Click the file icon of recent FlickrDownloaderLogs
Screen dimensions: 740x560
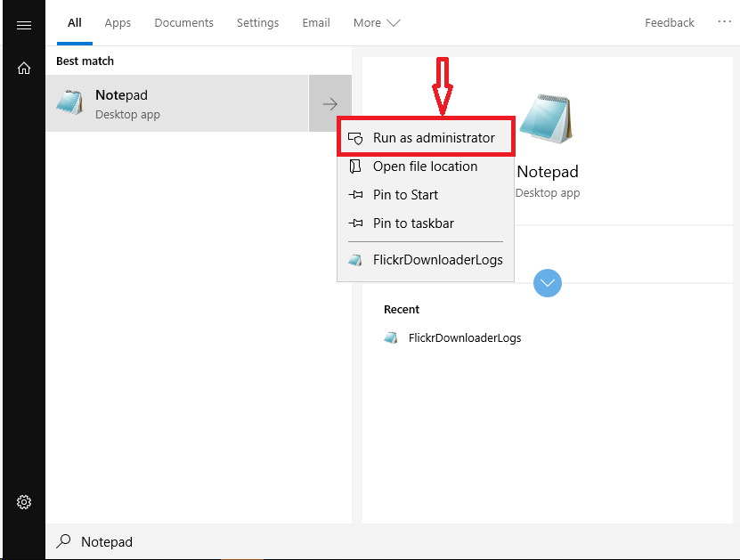(x=391, y=337)
